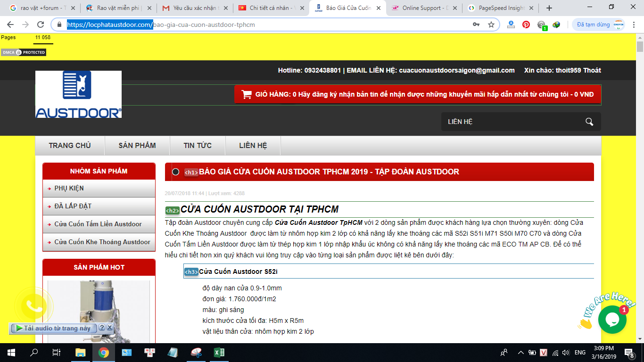
Task: Open saved passwords key icon
Action: 476,25
